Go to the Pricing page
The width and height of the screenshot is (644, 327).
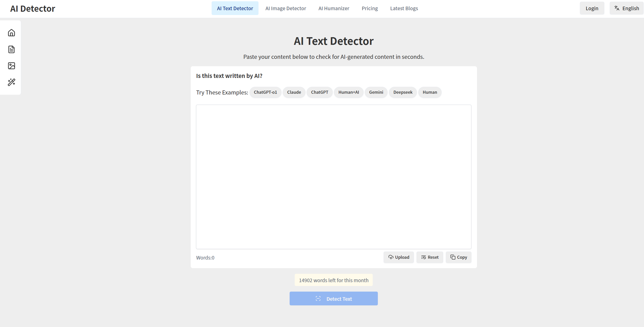pyautogui.click(x=370, y=8)
